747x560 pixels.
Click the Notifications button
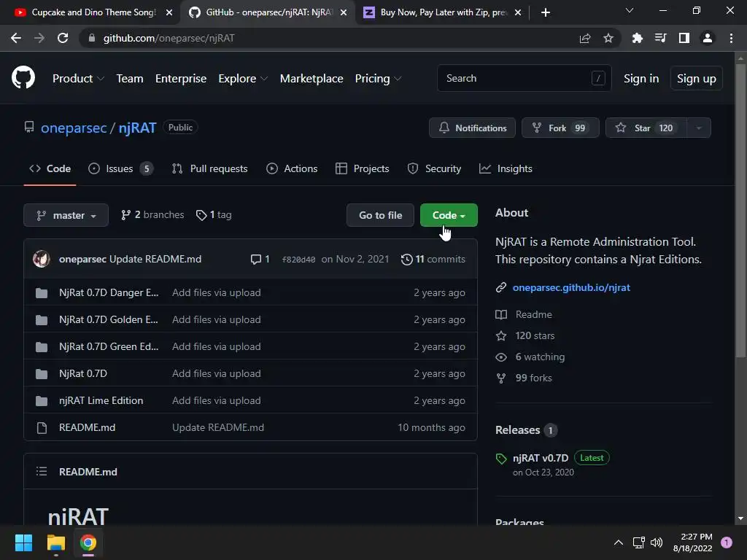click(x=472, y=128)
